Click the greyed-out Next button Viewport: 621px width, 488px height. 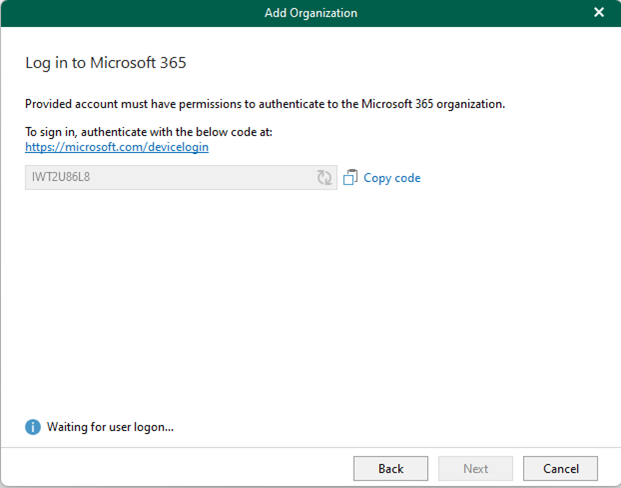click(x=475, y=469)
